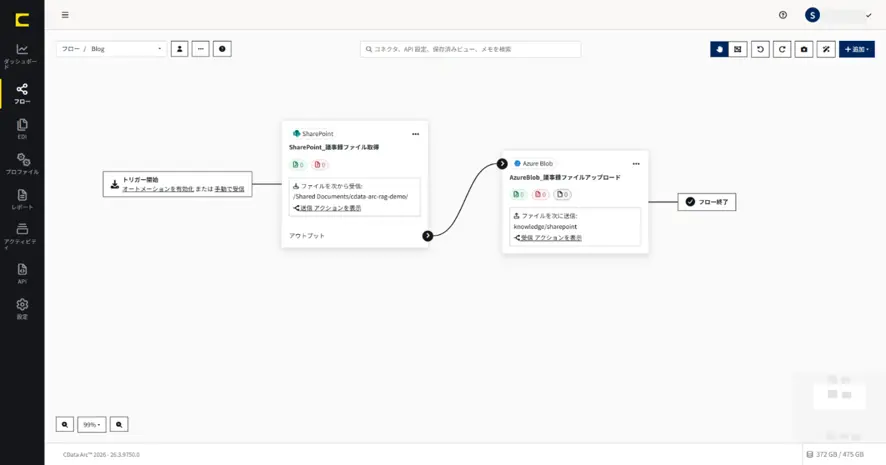This screenshot has width=886, height=465.
Task: Toggle the hamburger navigation menu
Action: point(65,15)
